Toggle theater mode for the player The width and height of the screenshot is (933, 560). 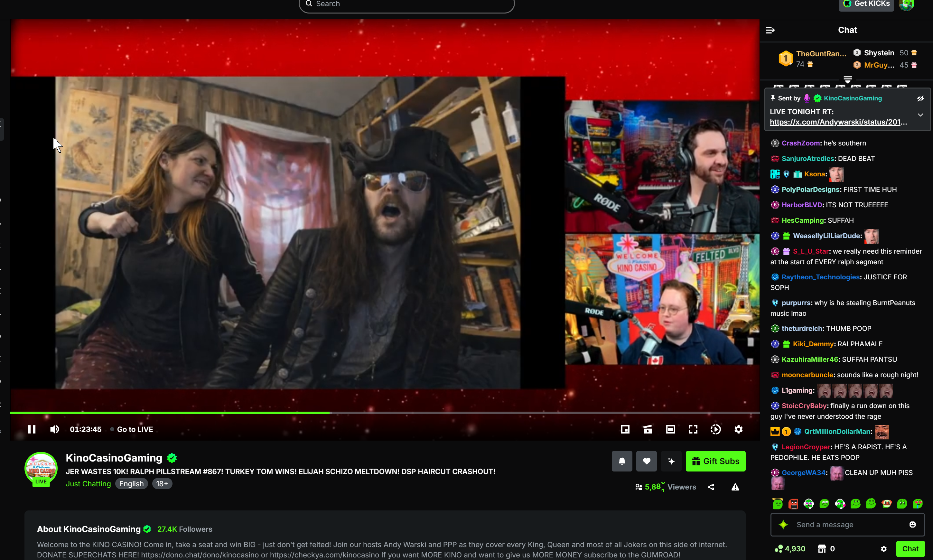coord(670,429)
